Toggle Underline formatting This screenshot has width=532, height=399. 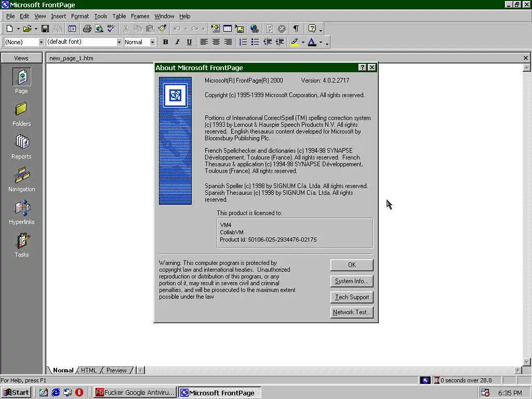click(189, 42)
